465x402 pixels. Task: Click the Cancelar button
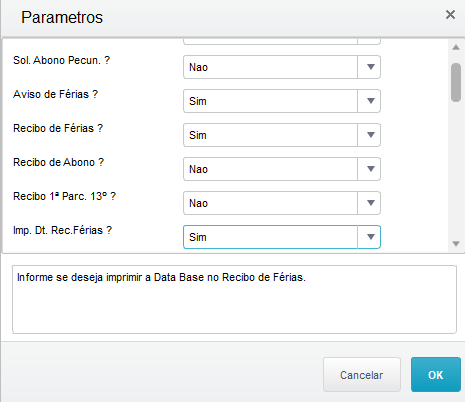362,375
